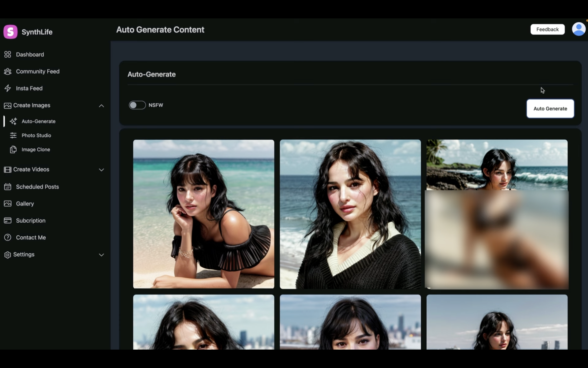The image size is (588, 368).
Task: Open bottom-left city skyline portrait thumbnail
Action: click(204, 322)
